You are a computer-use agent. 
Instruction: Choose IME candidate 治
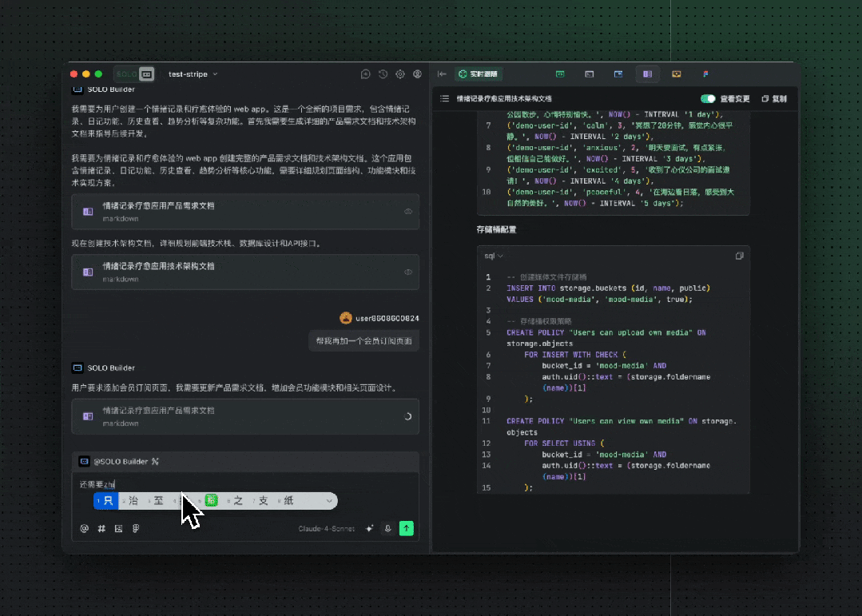tap(133, 501)
